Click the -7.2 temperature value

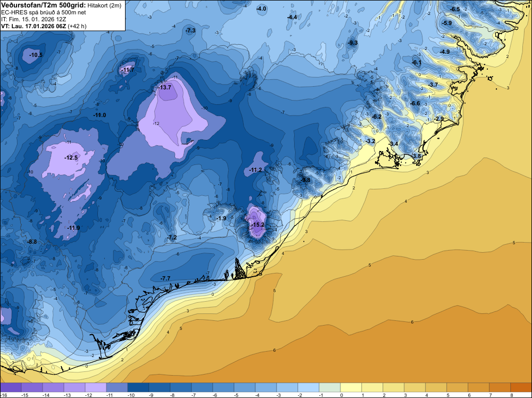point(172,237)
